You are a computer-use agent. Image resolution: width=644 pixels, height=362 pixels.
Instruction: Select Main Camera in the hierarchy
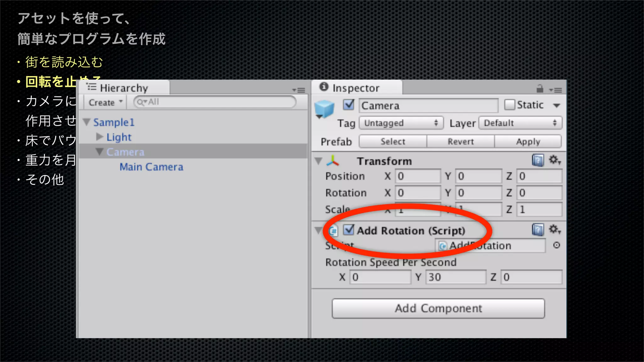coord(151,167)
